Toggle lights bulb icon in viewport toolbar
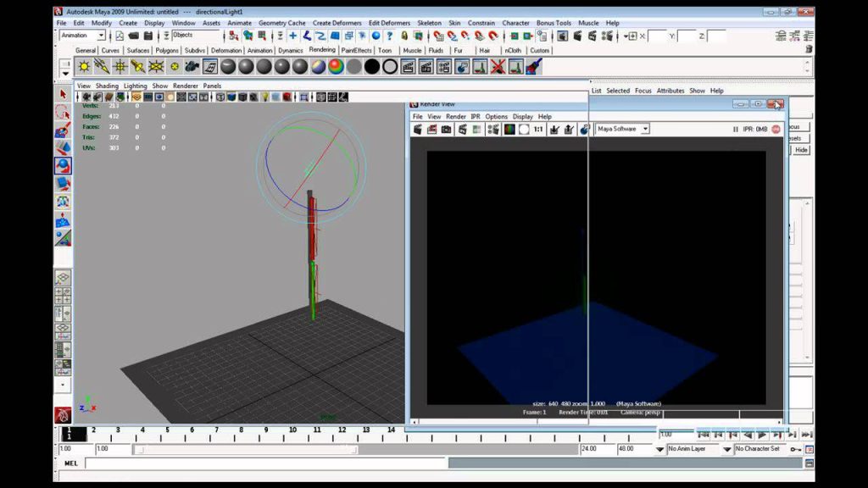This screenshot has width=868, height=488. pyautogui.click(x=264, y=97)
